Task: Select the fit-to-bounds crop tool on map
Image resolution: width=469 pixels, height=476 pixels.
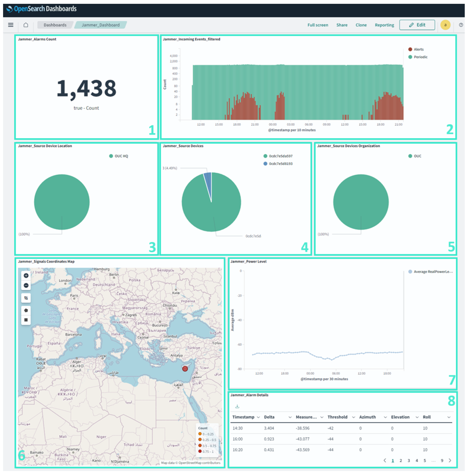Action: (26, 298)
